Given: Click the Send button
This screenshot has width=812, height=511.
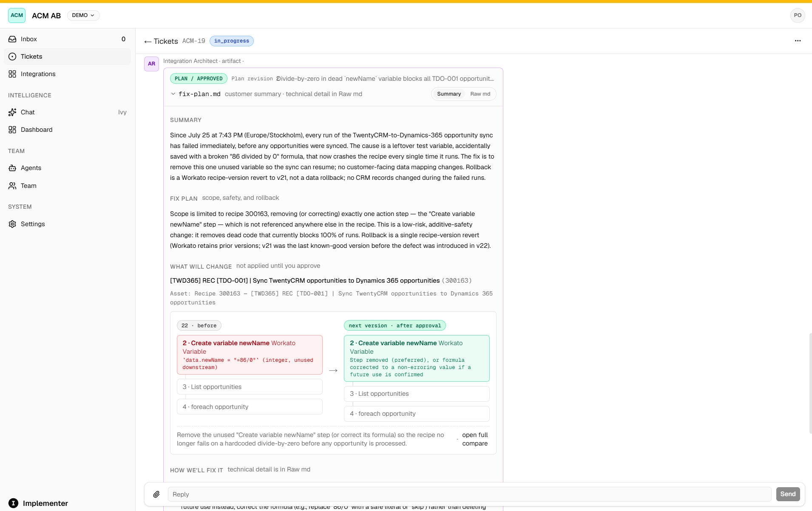Looking at the screenshot, I should pos(788,494).
